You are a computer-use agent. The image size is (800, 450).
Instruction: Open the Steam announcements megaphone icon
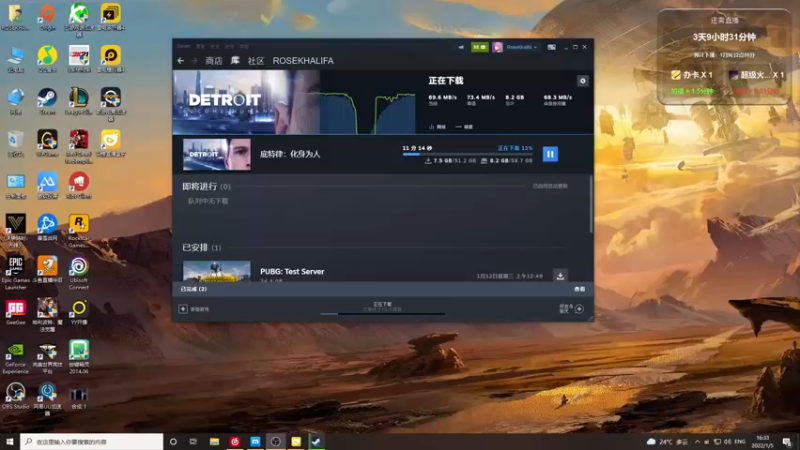click(x=461, y=47)
